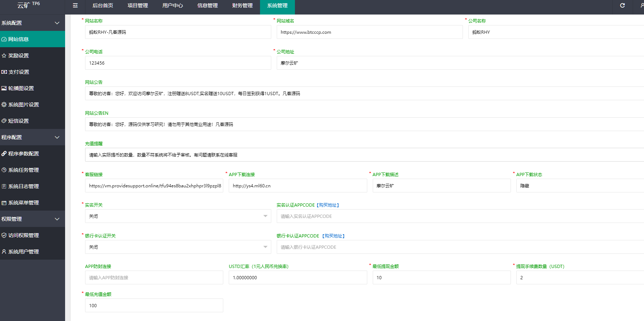Image resolution: width=644 pixels, height=321 pixels.
Task: Open 程序参数配置 link icon in sidebar
Action: coord(4,154)
